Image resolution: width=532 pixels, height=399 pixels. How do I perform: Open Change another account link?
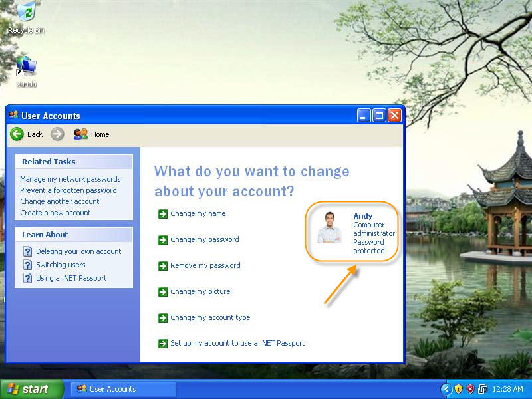pos(59,201)
